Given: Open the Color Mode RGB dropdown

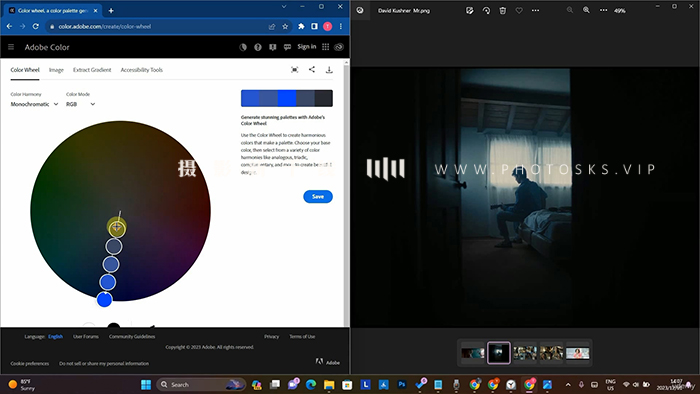Looking at the screenshot, I should [x=80, y=104].
